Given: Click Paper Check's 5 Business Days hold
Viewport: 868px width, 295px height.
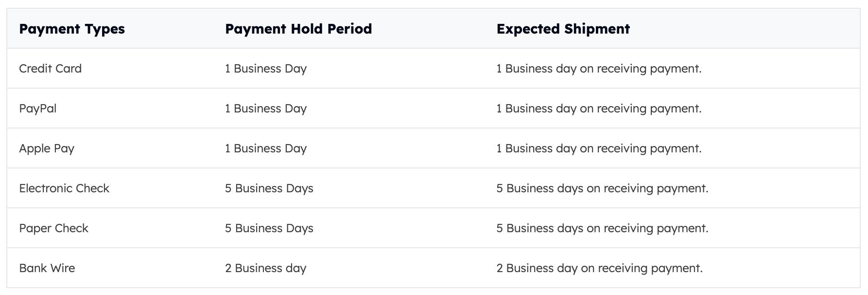Looking at the screenshot, I should tap(269, 228).
